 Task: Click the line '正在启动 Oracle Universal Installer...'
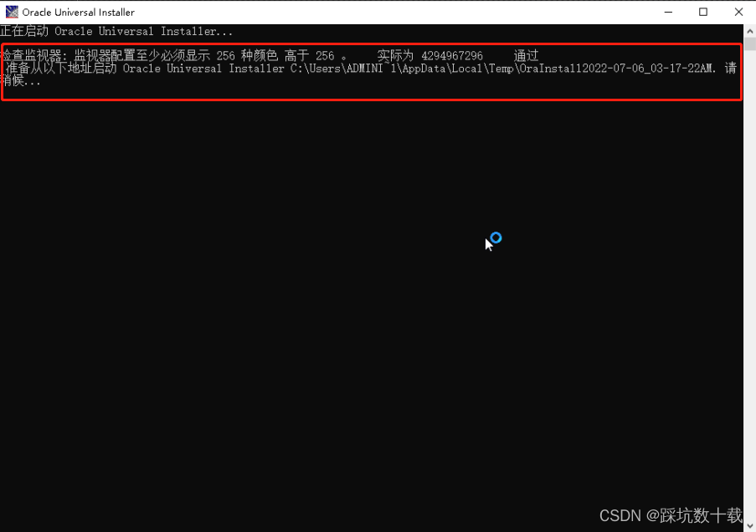click(116, 31)
